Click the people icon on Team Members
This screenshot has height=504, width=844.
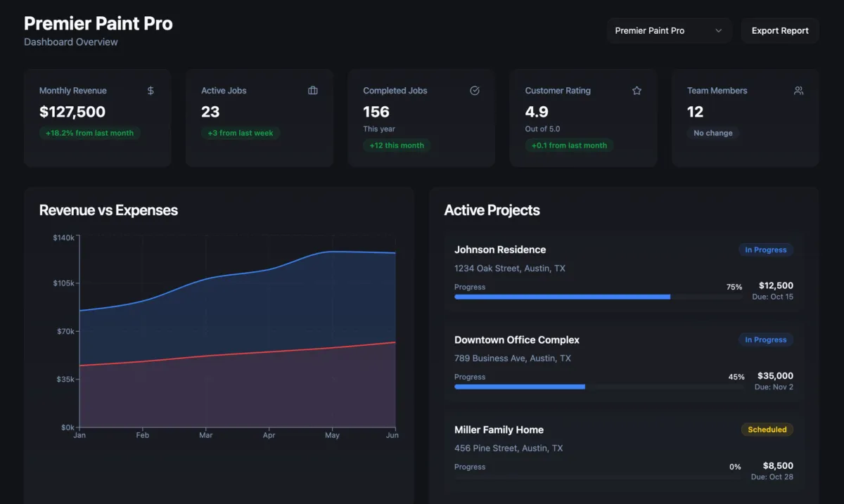pos(798,91)
